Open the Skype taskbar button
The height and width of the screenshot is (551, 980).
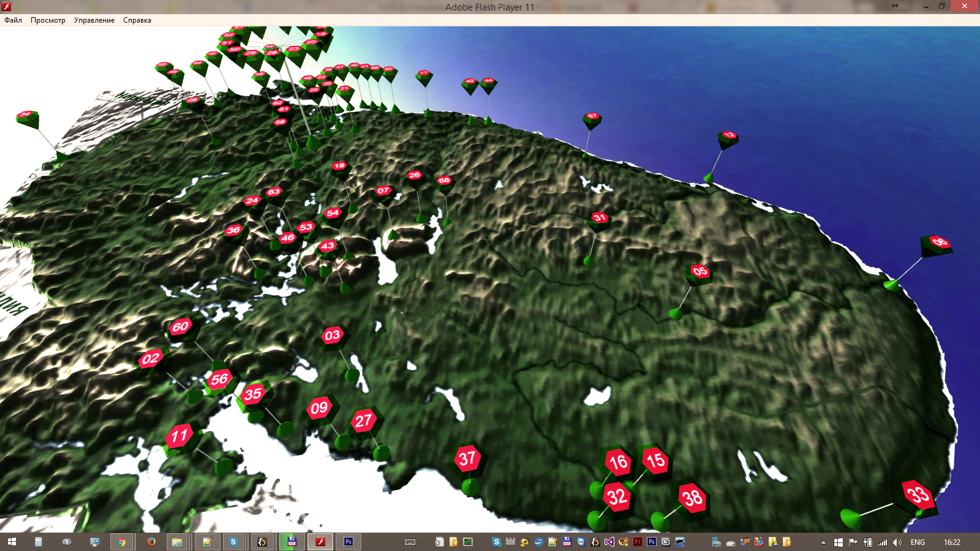[233, 542]
